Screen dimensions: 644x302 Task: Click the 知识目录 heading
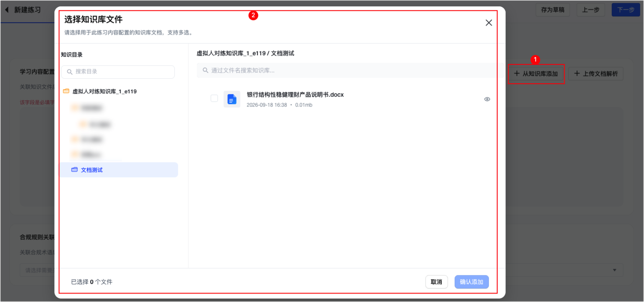(72, 54)
